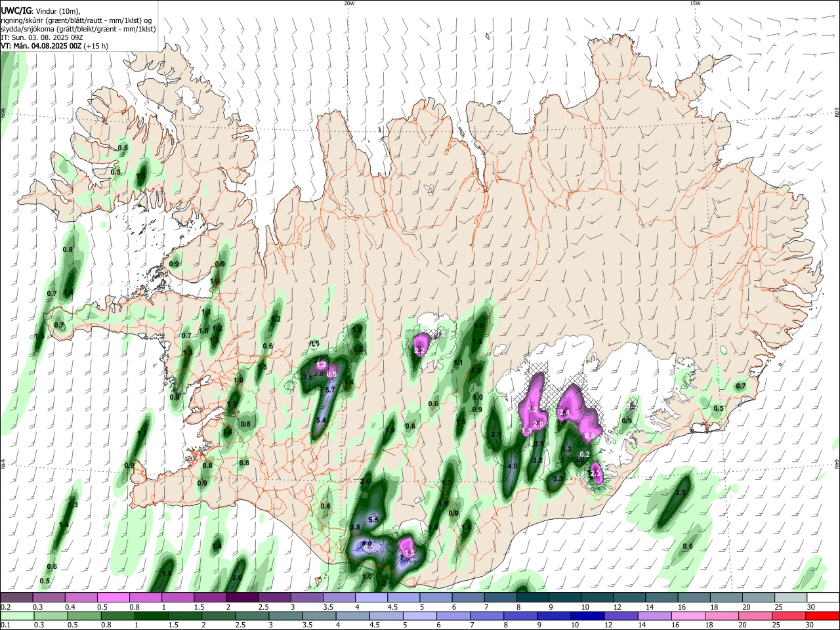Select the pale green 0.1 swatch in lower legend row
This screenshot has height=630, width=840.
click(x=17, y=616)
